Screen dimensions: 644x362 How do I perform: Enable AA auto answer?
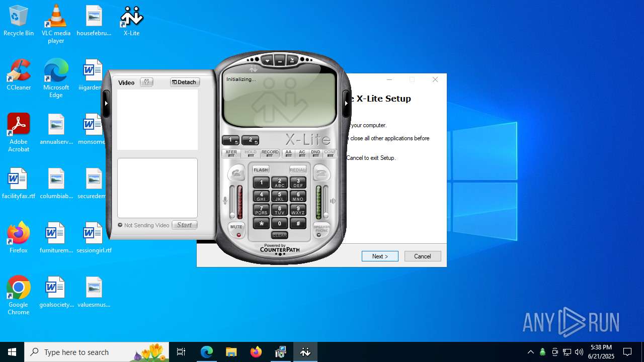(288, 153)
